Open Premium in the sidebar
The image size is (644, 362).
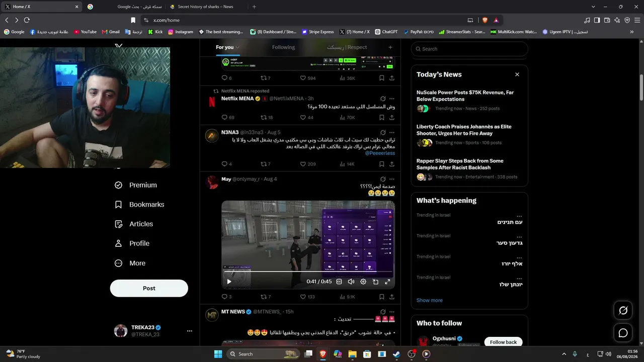click(x=136, y=185)
